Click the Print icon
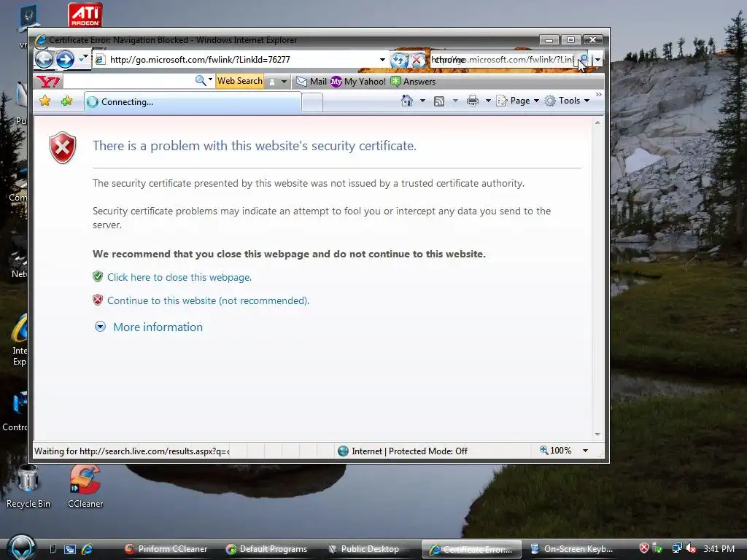The width and height of the screenshot is (747, 560). pos(473,101)
